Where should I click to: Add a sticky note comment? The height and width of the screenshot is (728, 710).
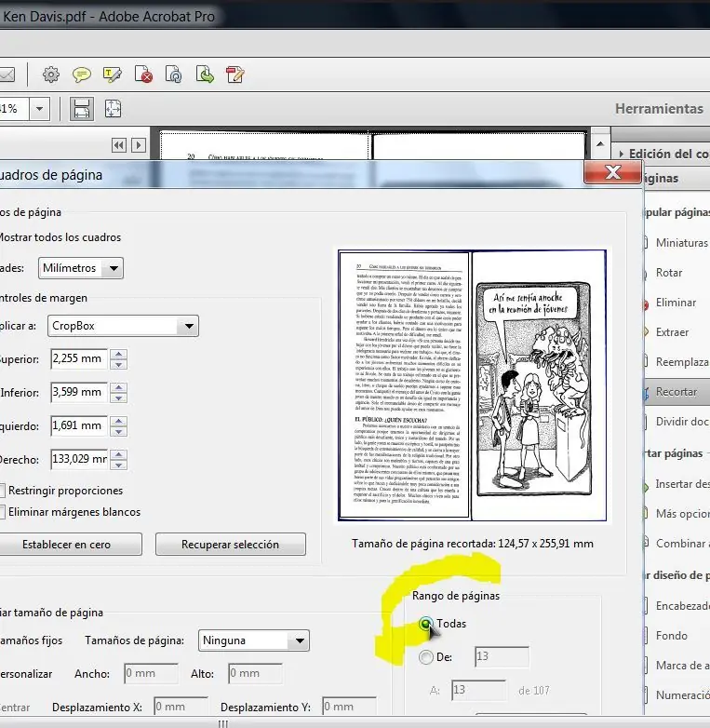pyautogui.click(x=82, y=74)
